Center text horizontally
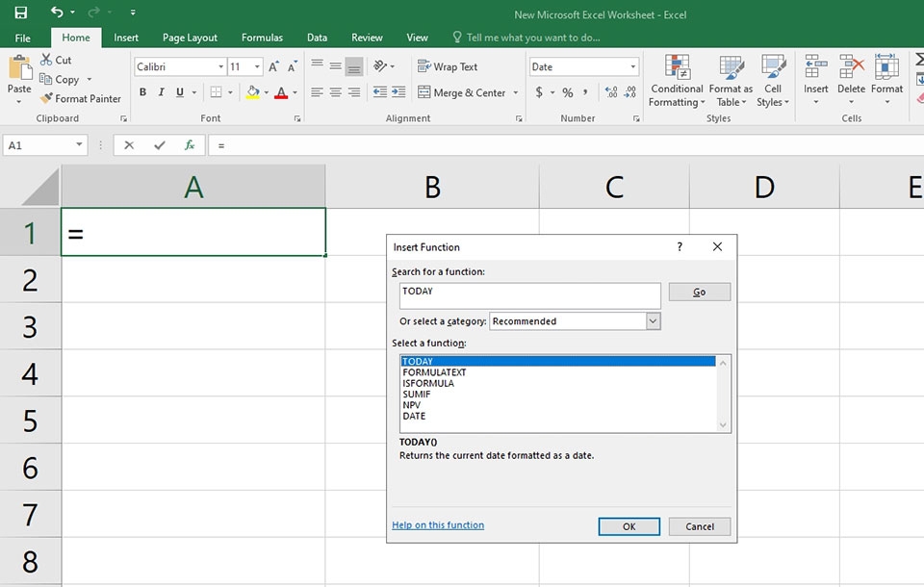924x587 pixels. click(x=335, y=92)
